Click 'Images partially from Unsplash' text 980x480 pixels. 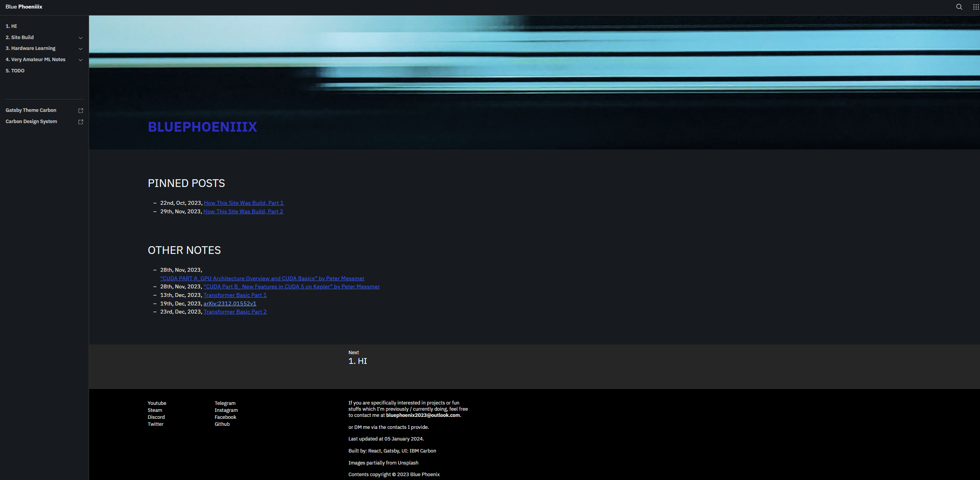point(383,463)
